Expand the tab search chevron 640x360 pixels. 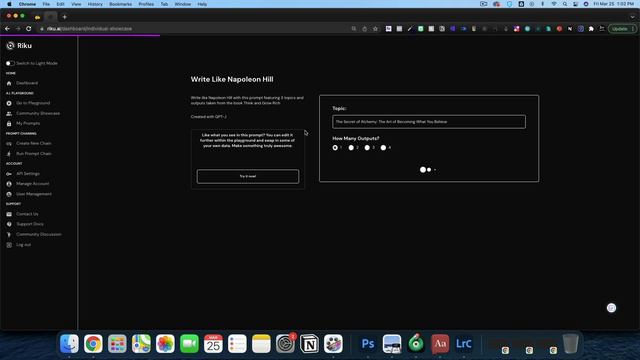[x=633, y=17]
